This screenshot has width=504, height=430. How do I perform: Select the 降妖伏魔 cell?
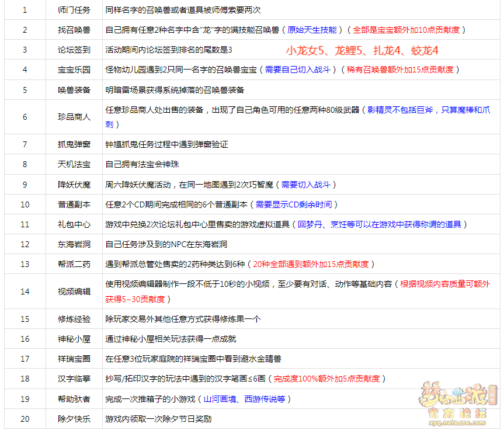tap(74, 185)
